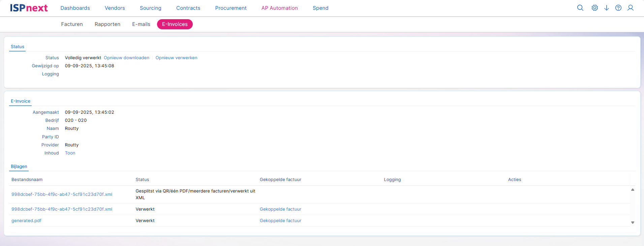Open the Procurement menu

[x=231, y=8]
